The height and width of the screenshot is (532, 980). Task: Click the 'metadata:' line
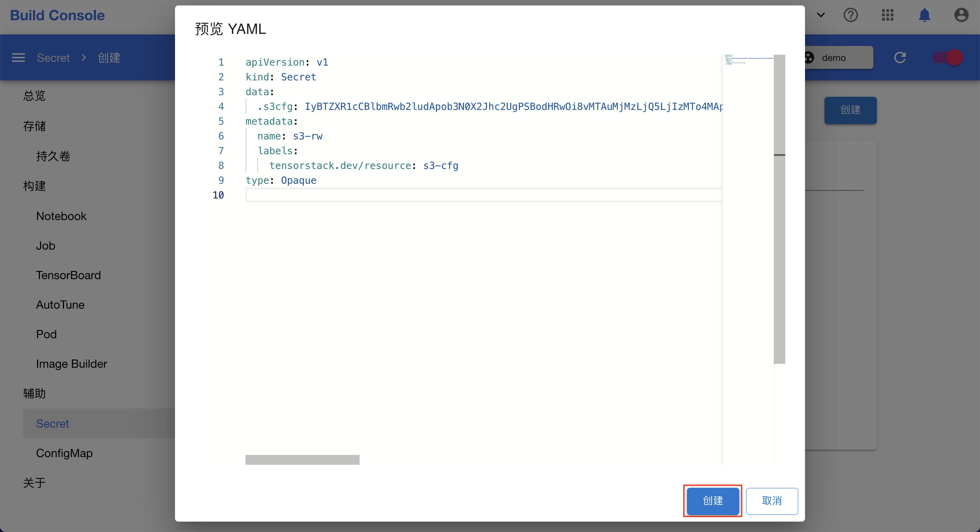[x=272, y=121]
